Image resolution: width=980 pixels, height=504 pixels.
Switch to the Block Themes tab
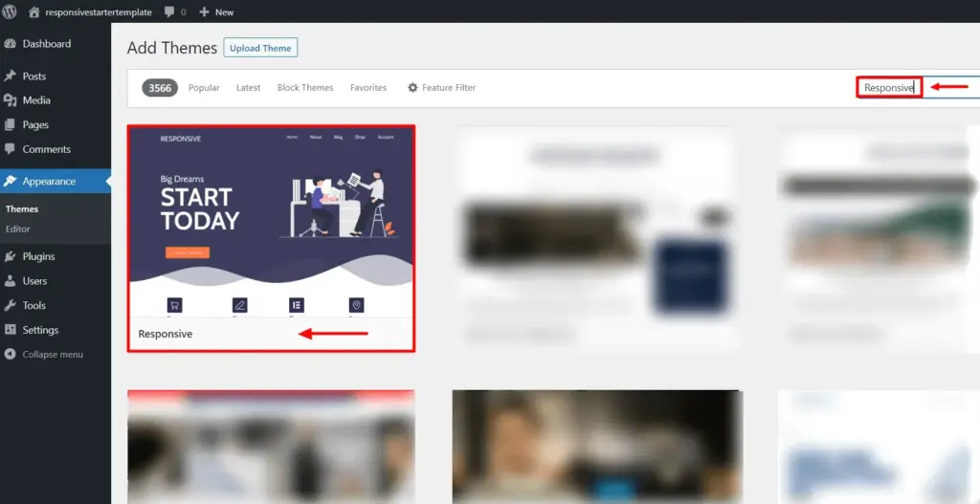tap(304, 88)
